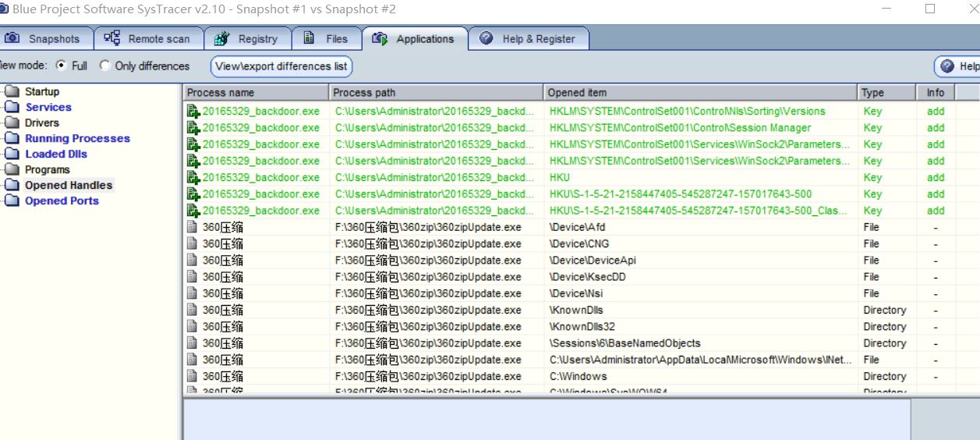Select the Applications tab

[415, 39]
